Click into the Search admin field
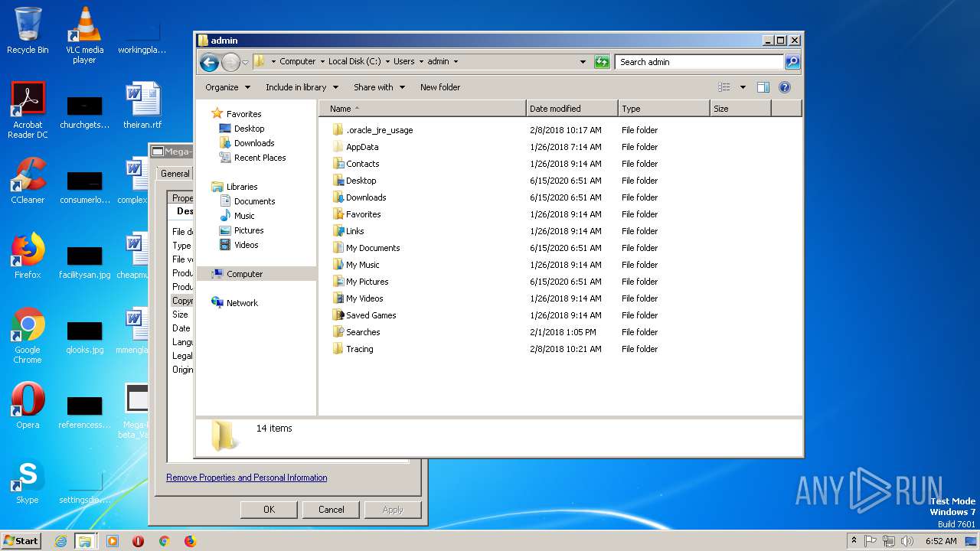The width and height of the screenshot is (980, 551). [x=699, y=62]
